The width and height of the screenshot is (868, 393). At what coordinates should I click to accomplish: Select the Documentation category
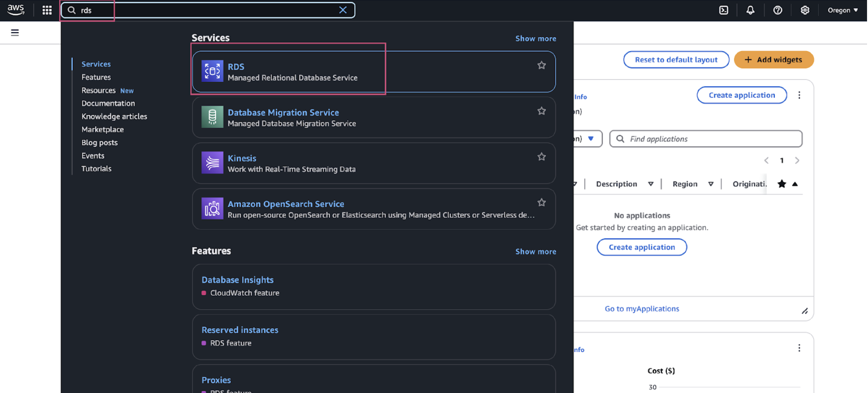[108, 104]
